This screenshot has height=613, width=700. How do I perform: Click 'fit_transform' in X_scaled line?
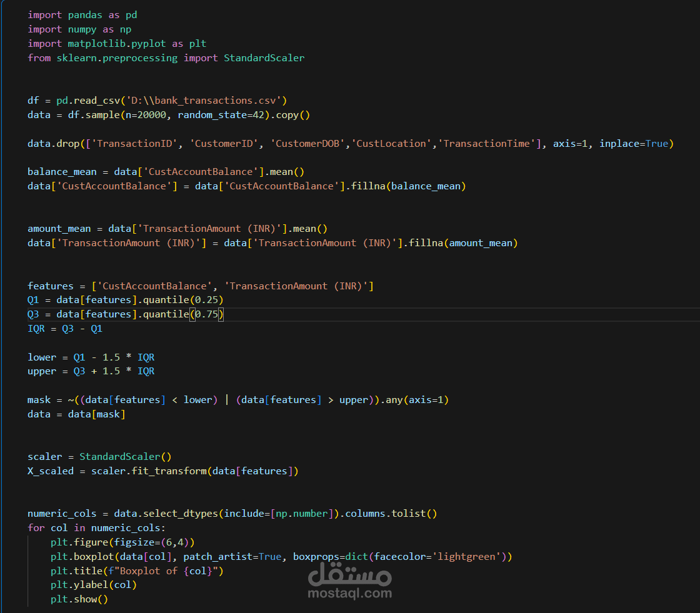[169, 471]
